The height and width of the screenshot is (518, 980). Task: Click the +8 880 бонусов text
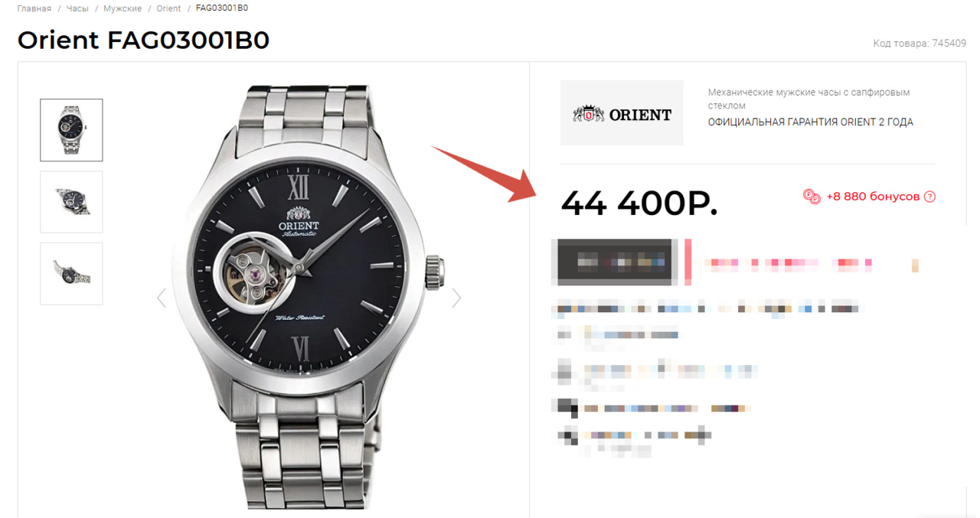(x=873, y=197)
